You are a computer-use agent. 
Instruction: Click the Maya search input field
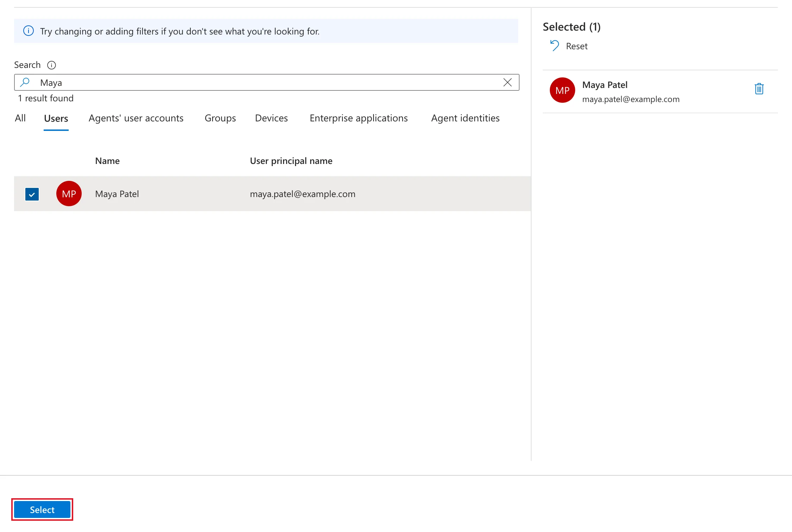(x=267, y=82)
